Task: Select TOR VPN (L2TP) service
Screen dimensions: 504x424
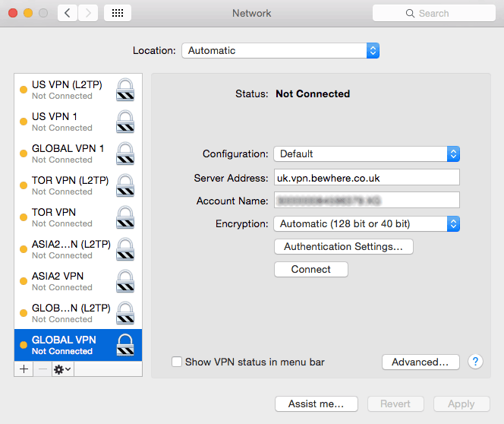Action: [x=78, y=185]
